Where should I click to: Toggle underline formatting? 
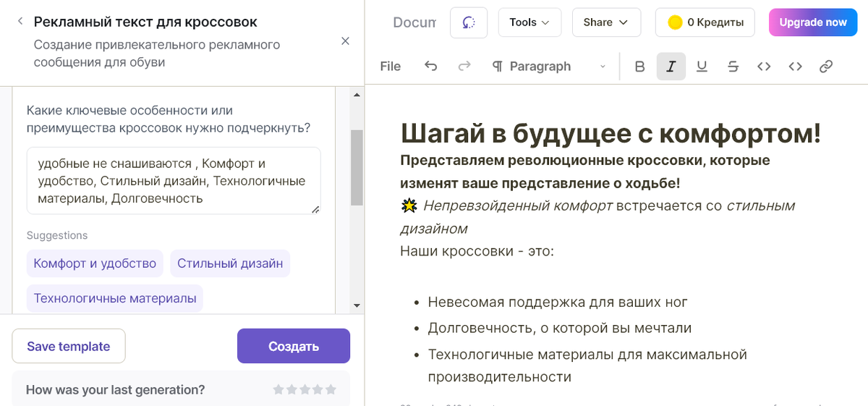point(702,67)
